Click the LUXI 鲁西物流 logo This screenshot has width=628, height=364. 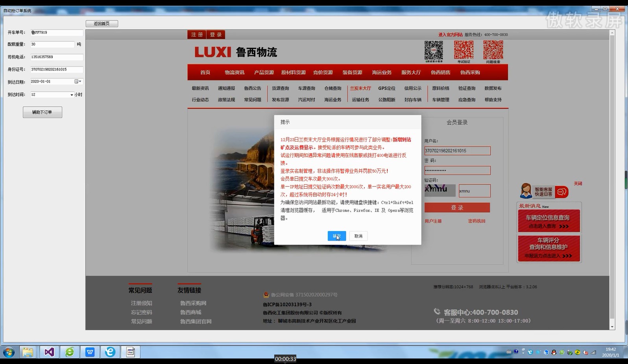[x=236, y=52]
